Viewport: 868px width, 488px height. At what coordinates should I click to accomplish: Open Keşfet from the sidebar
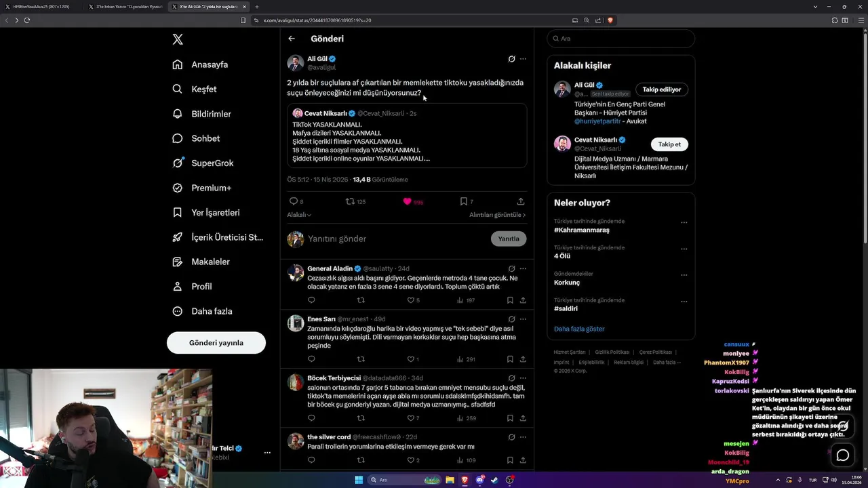pos(195,89)
